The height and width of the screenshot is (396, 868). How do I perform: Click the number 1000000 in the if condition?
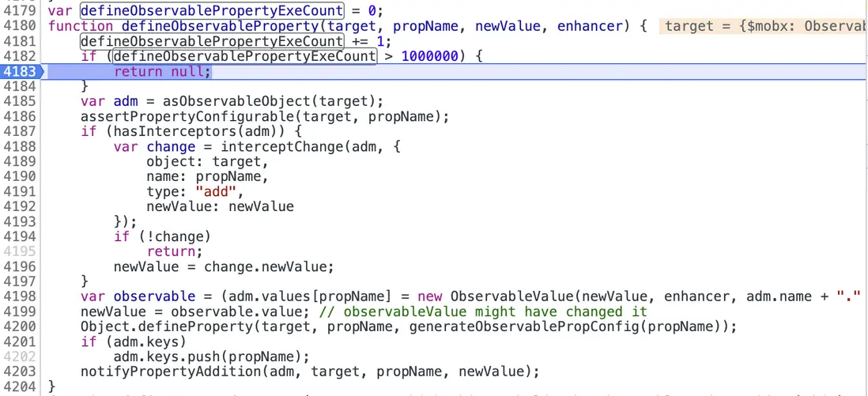(429, 56)
